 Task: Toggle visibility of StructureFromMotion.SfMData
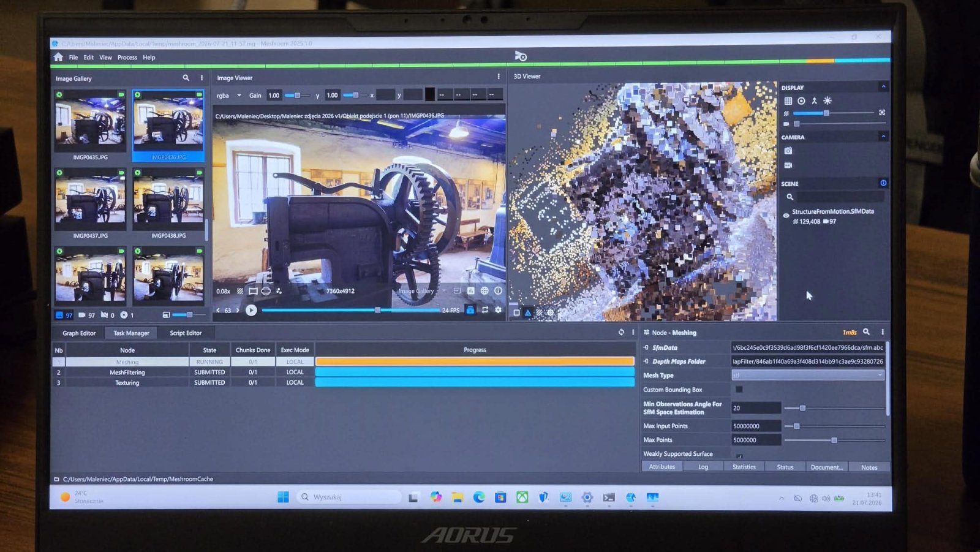786,215
